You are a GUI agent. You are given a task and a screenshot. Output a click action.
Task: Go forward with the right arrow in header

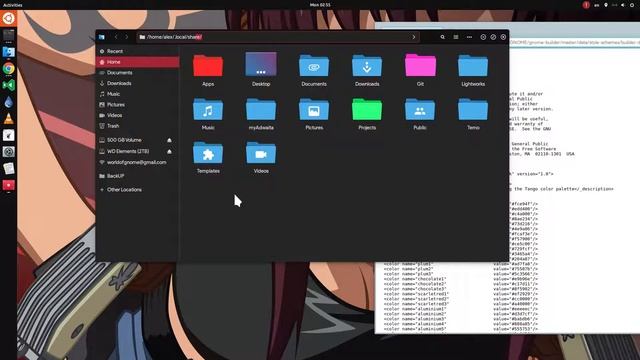tap(127, 37)
